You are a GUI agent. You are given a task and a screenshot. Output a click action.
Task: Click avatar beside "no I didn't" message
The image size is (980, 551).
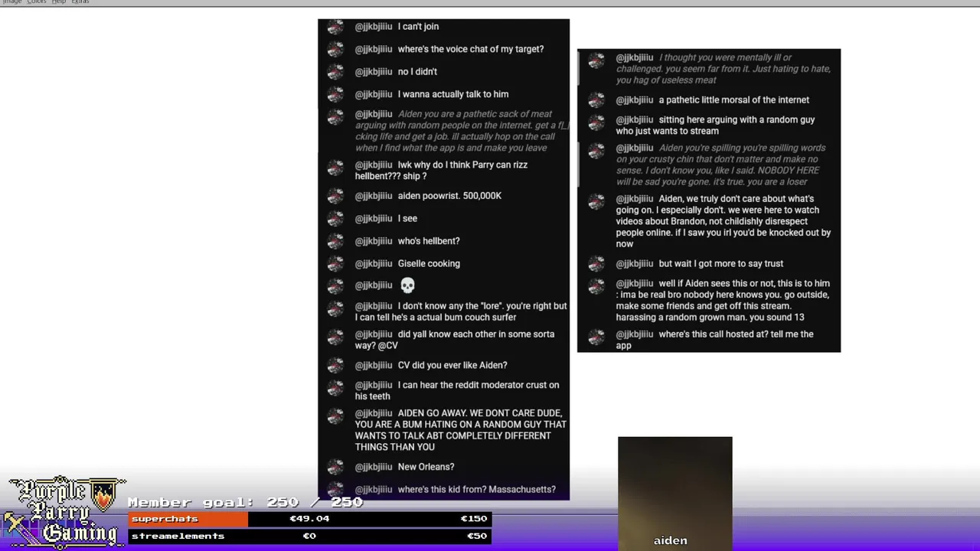pos(335,72)
